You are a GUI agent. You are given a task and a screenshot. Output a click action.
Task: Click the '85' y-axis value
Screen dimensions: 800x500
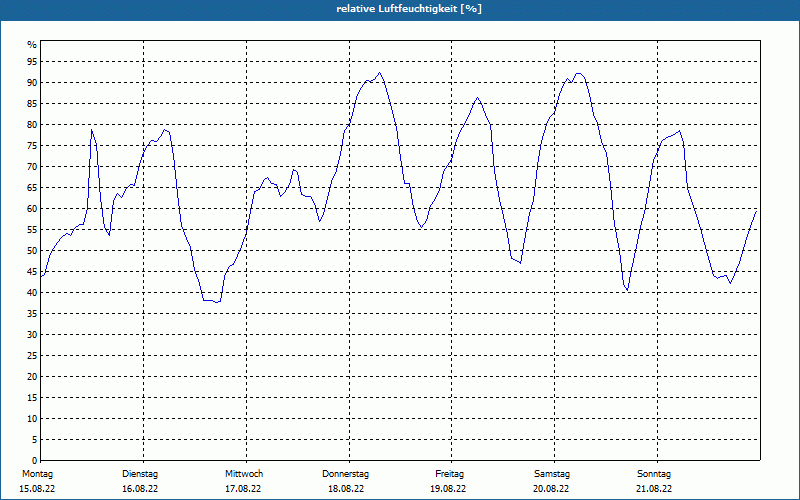click(32, 104)
